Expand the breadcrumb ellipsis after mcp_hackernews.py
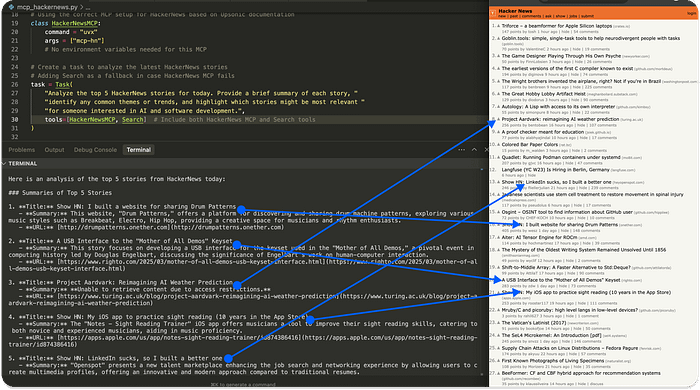The image size is (700, 390). (x=88, y=7)
